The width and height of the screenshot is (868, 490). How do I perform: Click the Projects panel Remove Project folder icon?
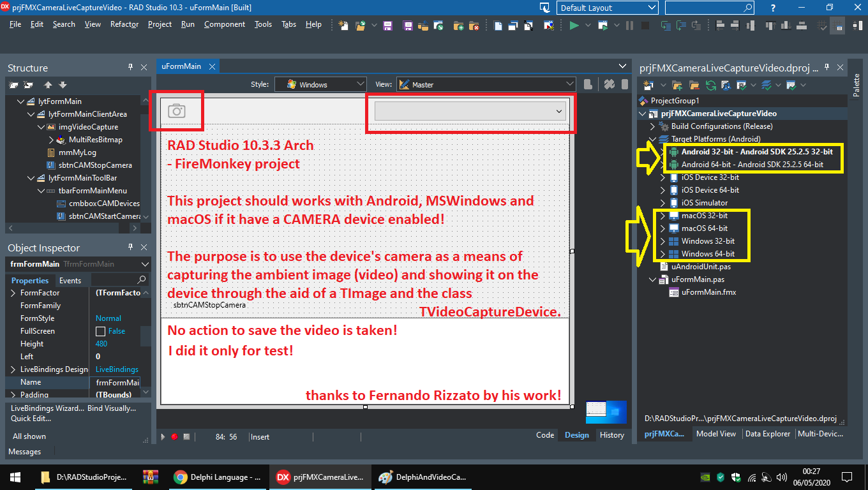point(694,85)
